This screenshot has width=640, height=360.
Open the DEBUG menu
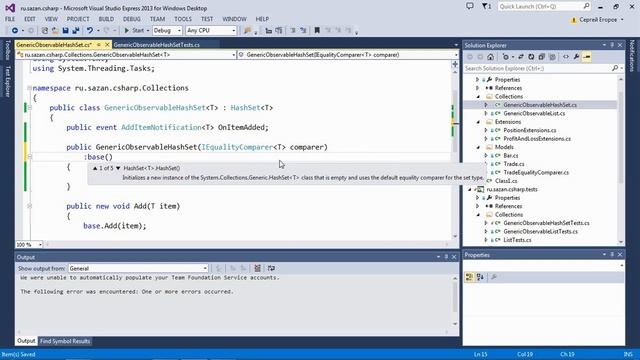131,19
